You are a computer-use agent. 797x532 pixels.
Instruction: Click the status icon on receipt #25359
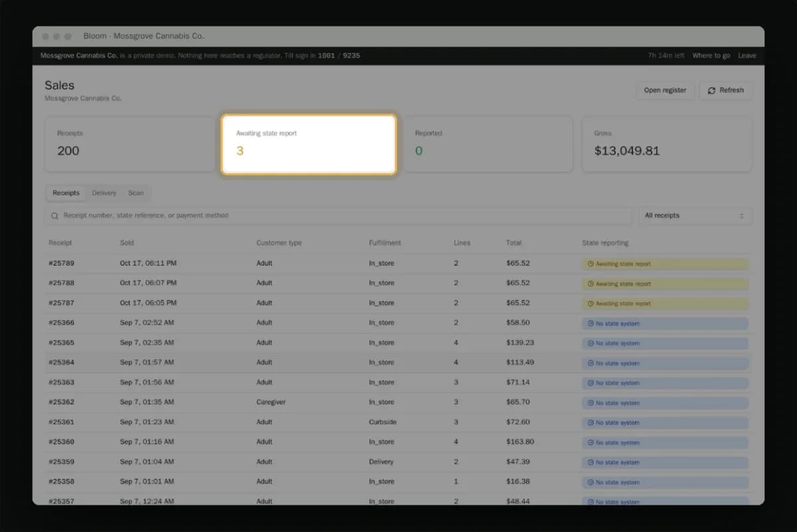pyautogui.click(x=591, y=462)
